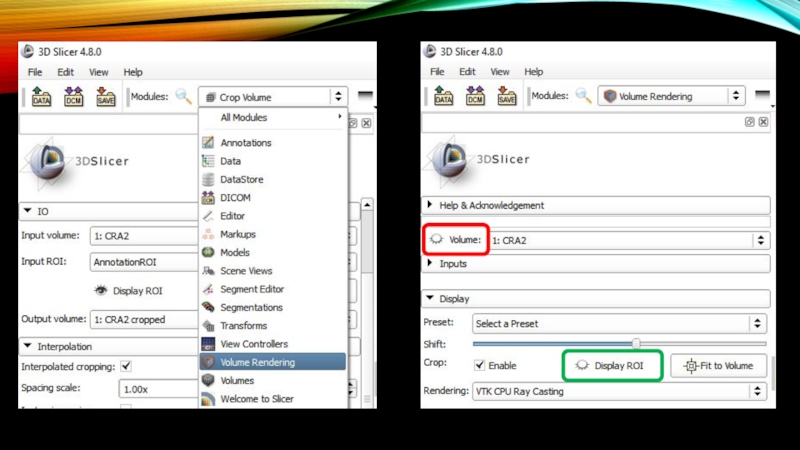Toggle Display ROI eye in Crop Volume

tap(101, 290)
